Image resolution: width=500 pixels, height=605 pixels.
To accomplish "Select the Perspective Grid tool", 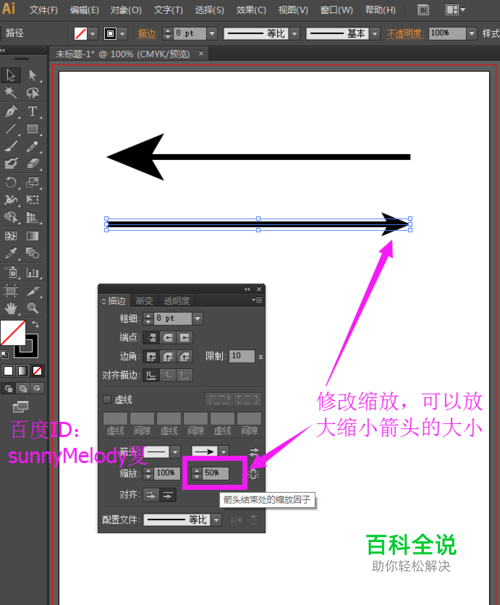I will (x=32, y=217).
